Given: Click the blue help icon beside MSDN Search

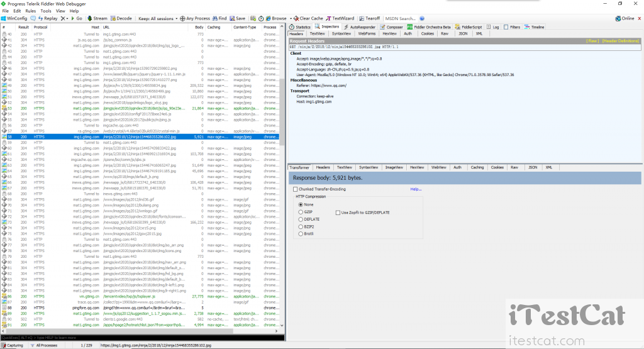Looking at the screenshot, I should (x=422, y=18).
